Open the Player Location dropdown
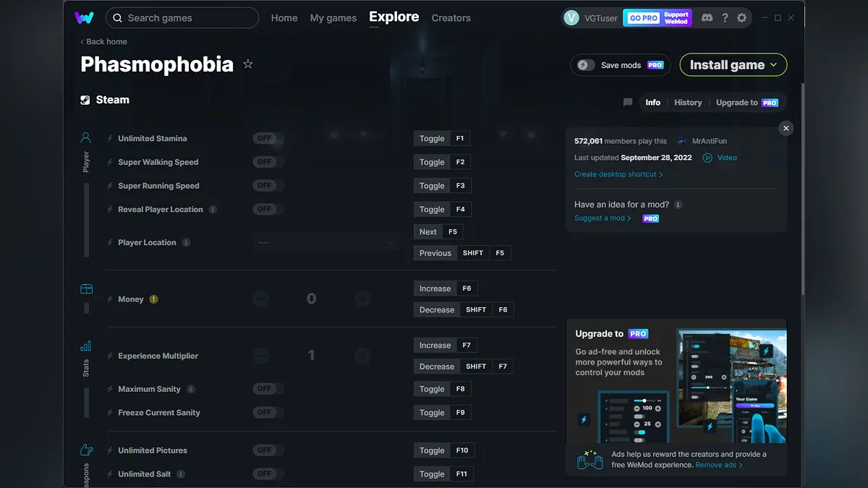 click(326, 243)
